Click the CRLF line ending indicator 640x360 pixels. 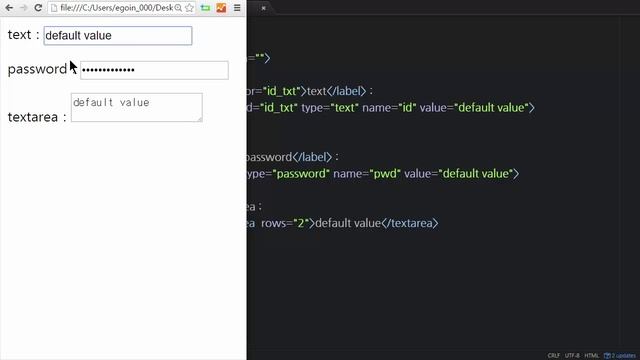[x=554, y=356]
